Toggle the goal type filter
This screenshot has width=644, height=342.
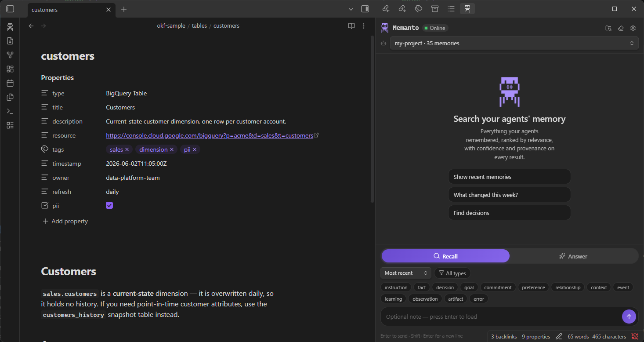pos(469,287)
